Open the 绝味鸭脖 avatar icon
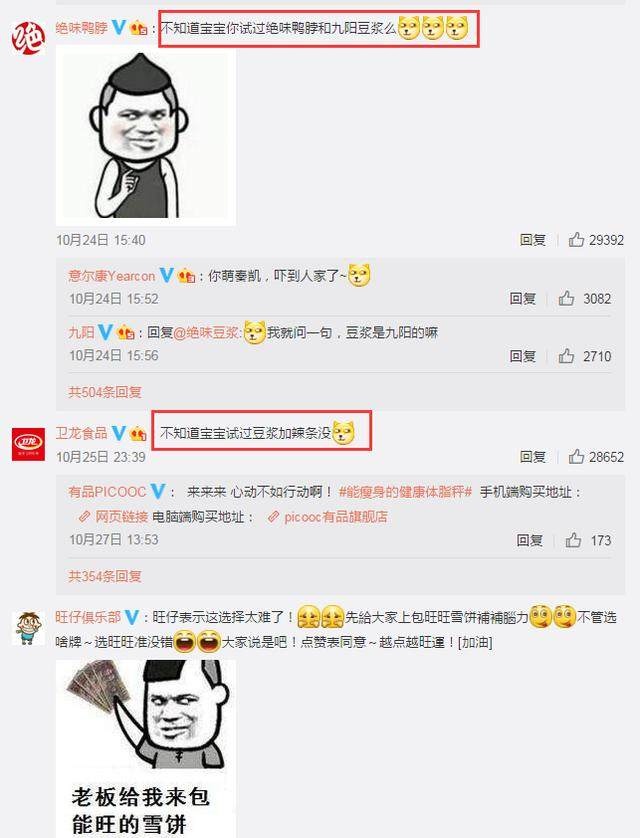This screenshot has width=640, height=838. click(x=28, y=37)
